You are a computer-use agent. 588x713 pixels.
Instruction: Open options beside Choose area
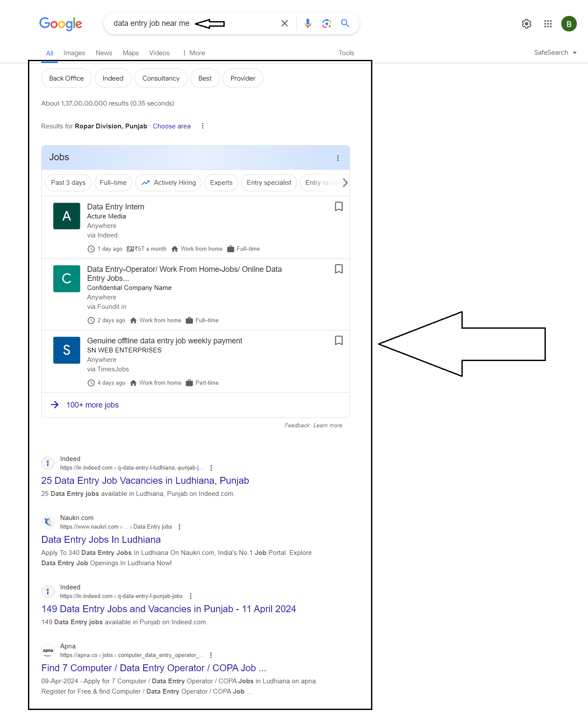[203, 126]
